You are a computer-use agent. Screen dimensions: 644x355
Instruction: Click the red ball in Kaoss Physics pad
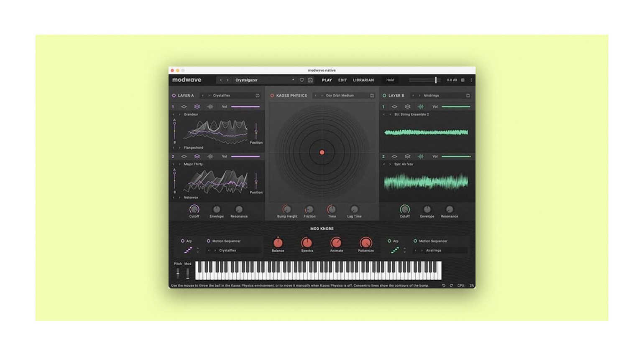(x=322, y=152)
